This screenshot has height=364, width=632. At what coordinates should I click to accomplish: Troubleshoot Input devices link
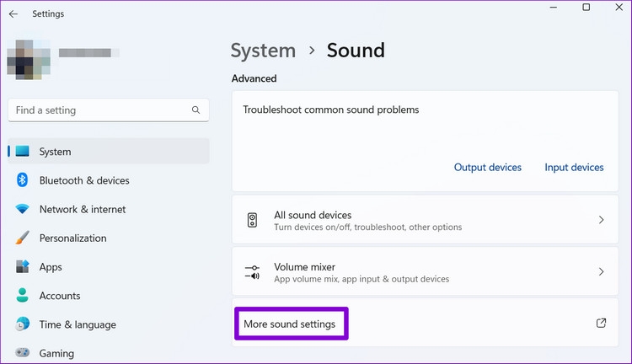(x=574, y=168)
